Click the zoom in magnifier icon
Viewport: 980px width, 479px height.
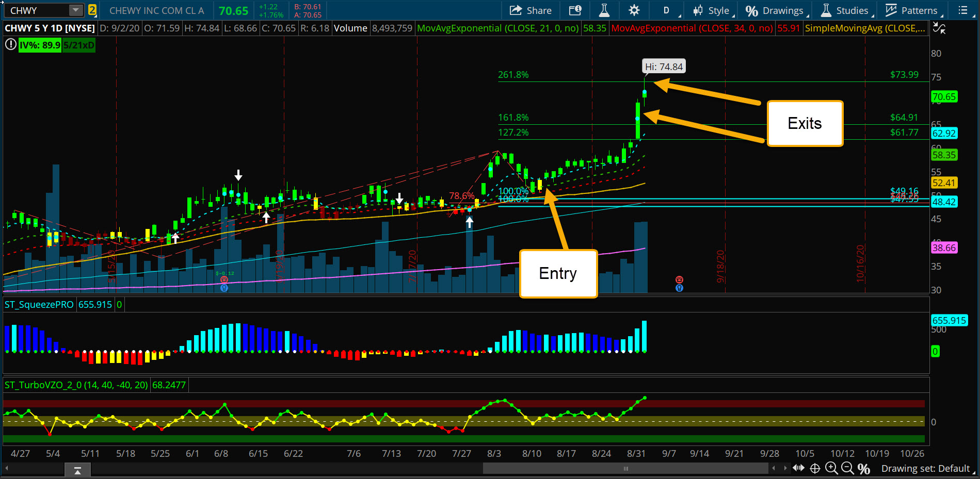click(x=831, y=468)
